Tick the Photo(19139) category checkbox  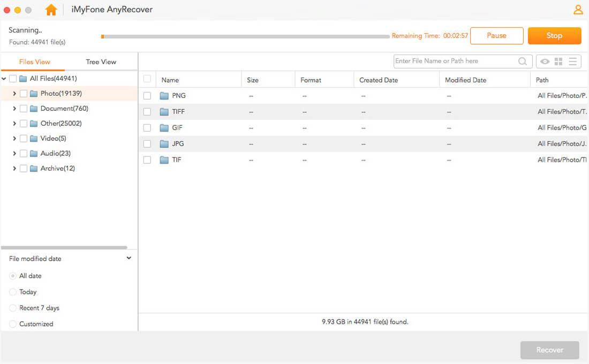(x=24, y=94)
